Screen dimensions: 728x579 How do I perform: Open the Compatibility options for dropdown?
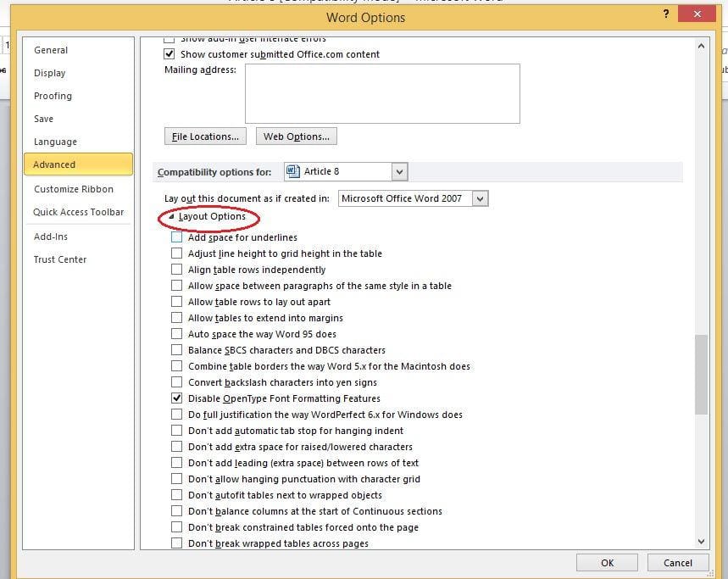pyautogui.click(x=400, y=172)
